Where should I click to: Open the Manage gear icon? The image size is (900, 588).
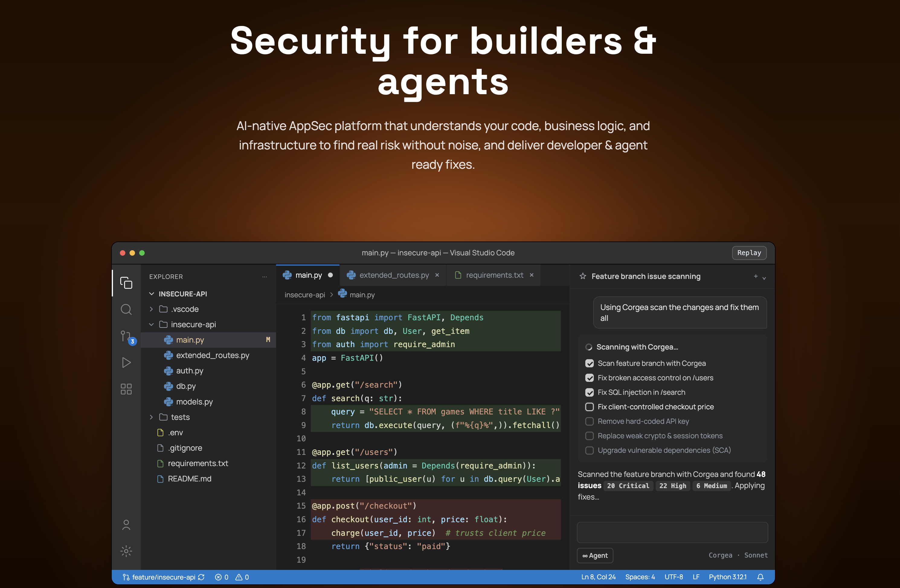click(126, 551)
